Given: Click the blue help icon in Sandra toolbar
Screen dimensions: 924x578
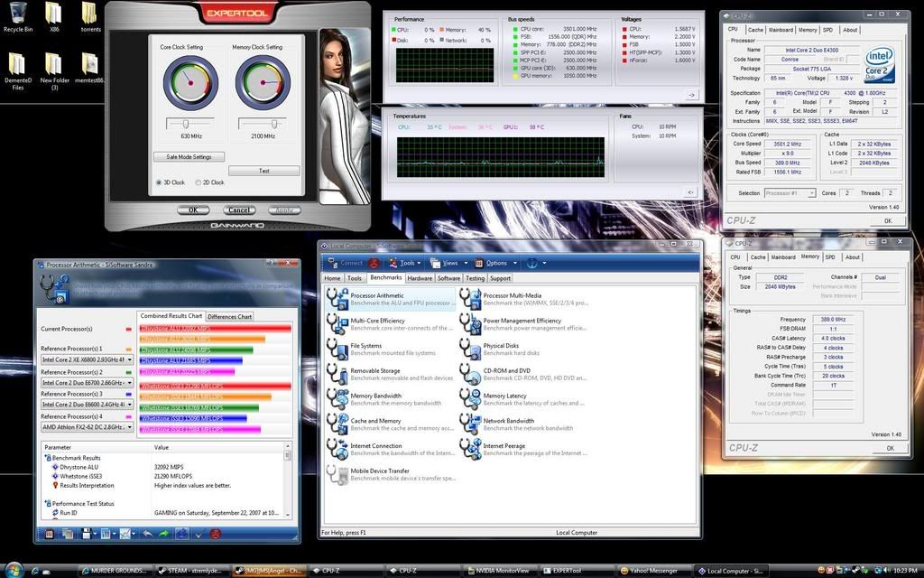Looking at the screenshot, I should pyautogui.click(x=532, y=263).
